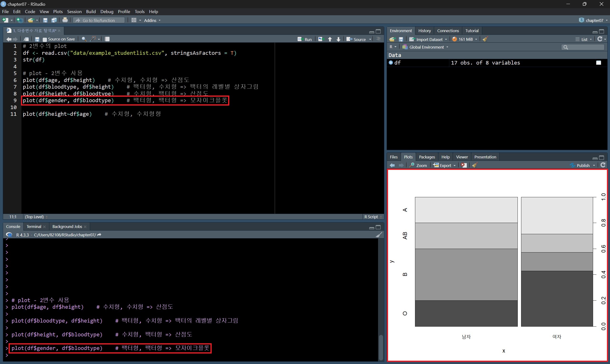Expand the df data object details
This screenshot has height=364, width=610.
(x=391, y=63)
